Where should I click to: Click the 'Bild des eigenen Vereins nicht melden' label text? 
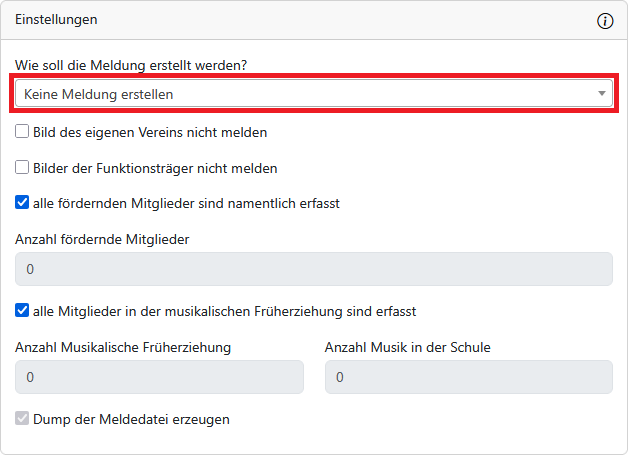click(x=150, y=132)
